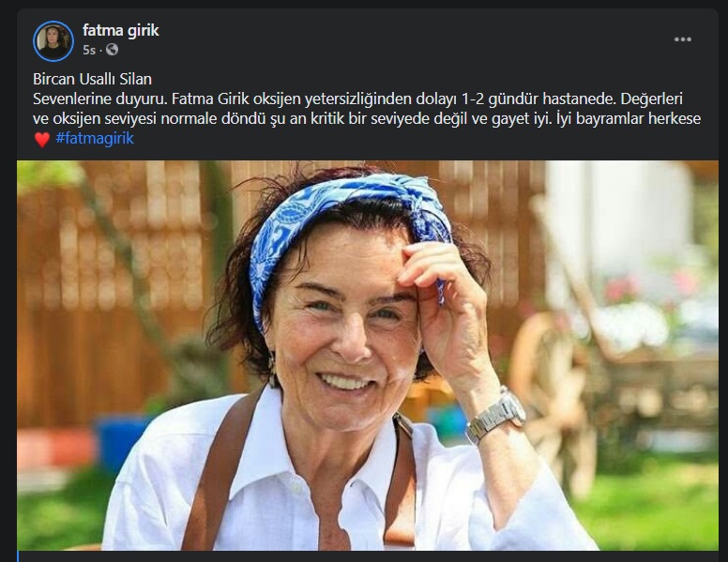728x562 pixels.
Task: Click the silver wristwatch in the photo
Action: coord(495,417)
